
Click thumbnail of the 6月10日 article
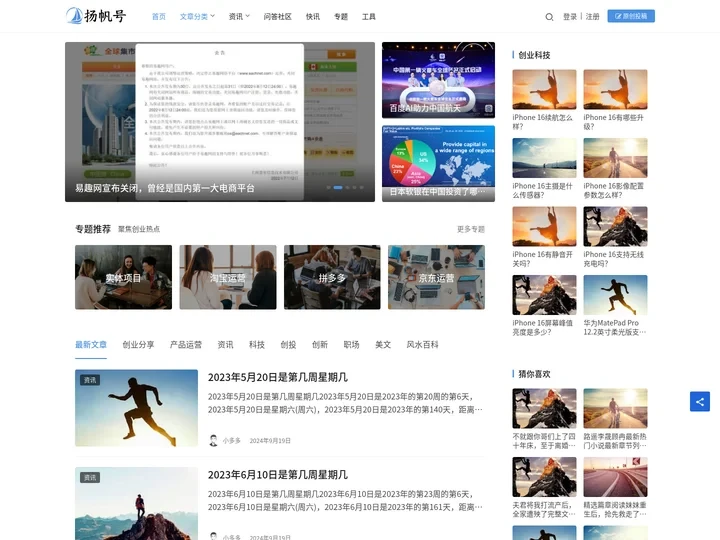(x=136, y=504)
